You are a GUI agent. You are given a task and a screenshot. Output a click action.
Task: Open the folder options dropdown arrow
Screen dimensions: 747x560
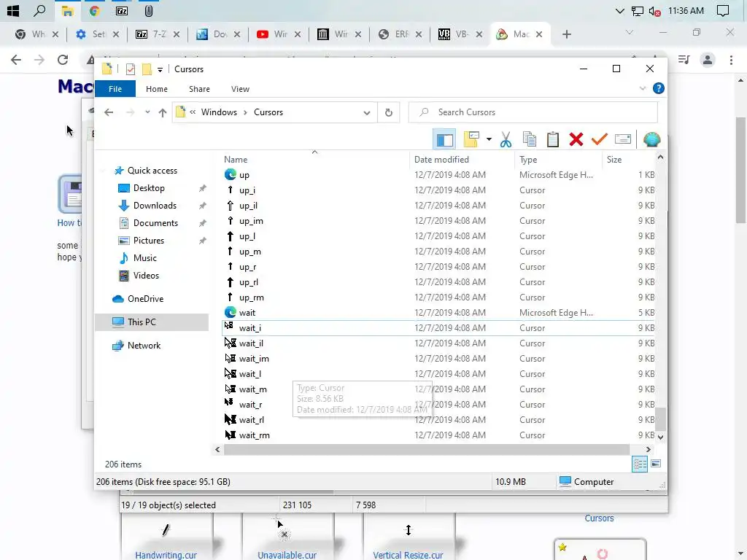[x=489, y=139]
